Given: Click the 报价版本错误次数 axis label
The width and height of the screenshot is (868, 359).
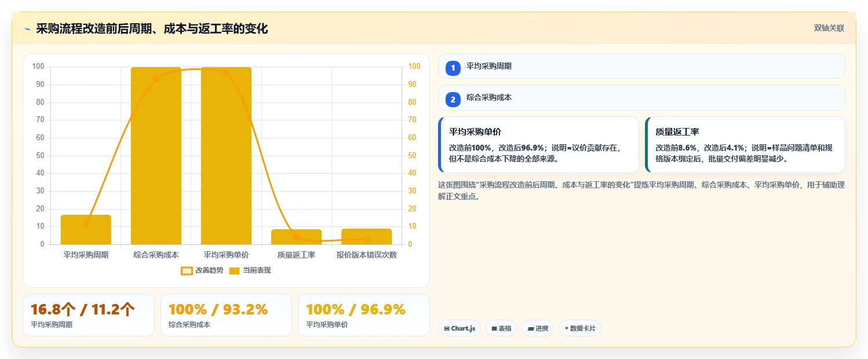Looking at the screenshot, I should pyautogui.click(x=366, y=255).
